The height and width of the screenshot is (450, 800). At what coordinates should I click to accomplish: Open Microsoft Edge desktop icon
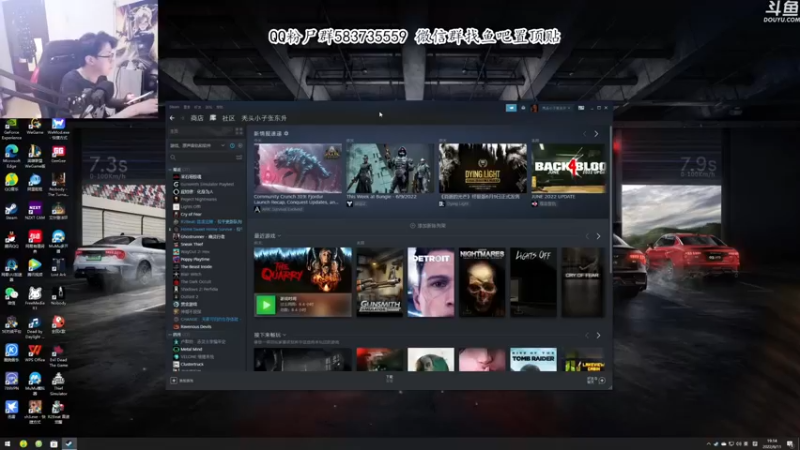tap(11, 156)
